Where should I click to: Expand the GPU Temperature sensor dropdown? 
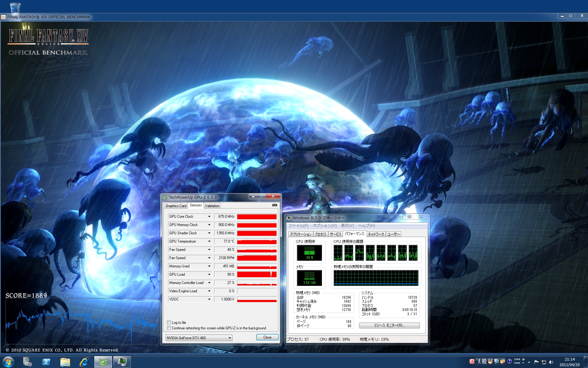pos(209,241)
